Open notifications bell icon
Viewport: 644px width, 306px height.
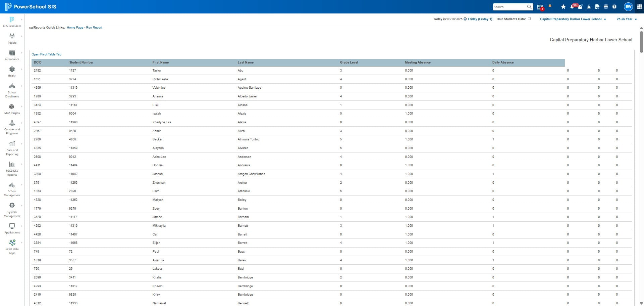pyautogui.click(x=572, y=7)
